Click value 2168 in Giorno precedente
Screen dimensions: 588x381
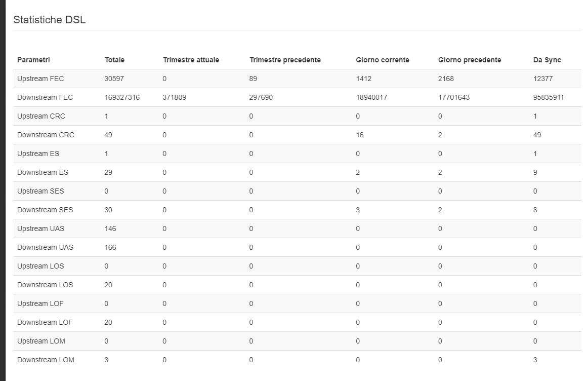[x=446, y=79]
